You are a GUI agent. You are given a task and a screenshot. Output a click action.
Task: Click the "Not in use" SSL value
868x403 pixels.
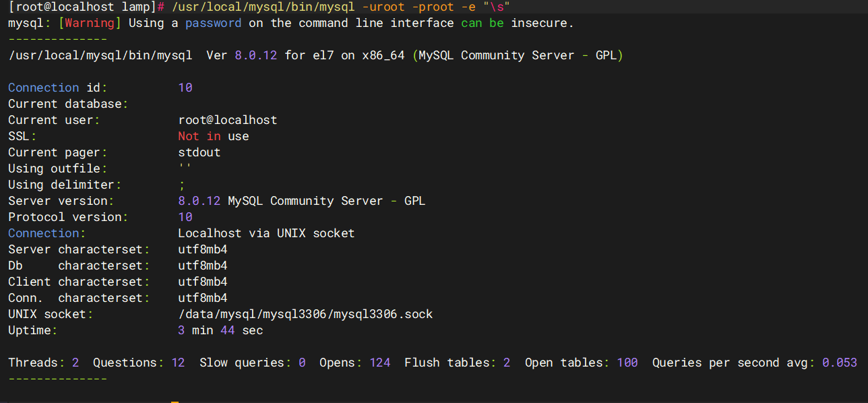[x=214, y=136]
